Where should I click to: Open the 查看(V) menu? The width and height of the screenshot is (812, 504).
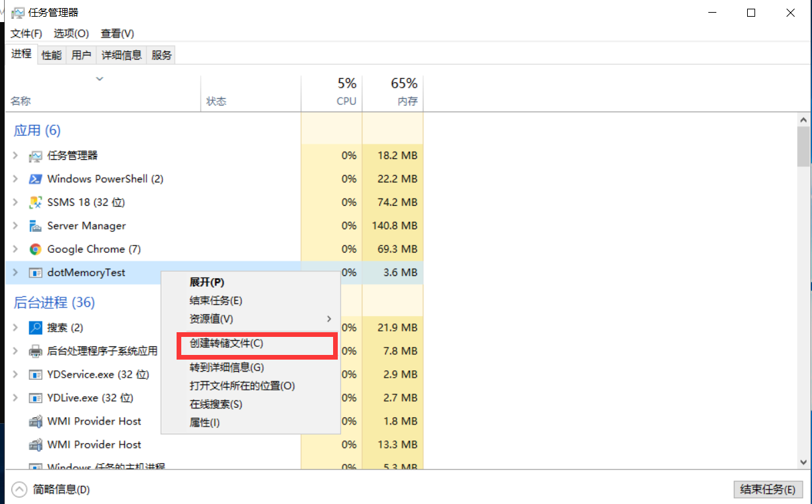(x=117, y=33)
